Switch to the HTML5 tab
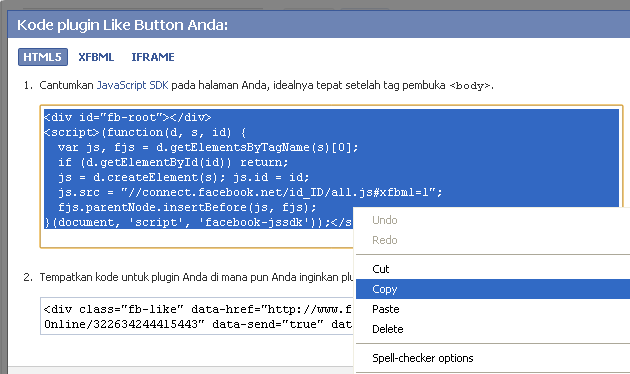The height and width of the screenshot is (374, 630). [43, 57]
